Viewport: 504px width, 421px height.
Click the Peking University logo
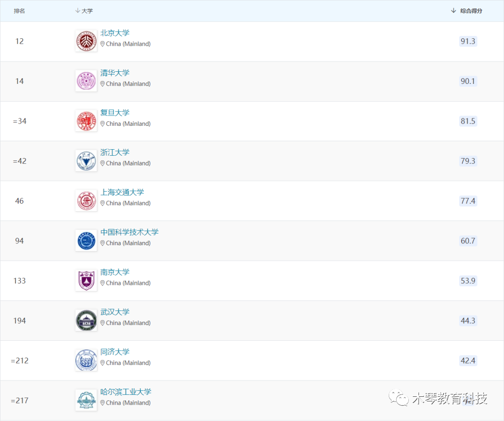coord(86,41)
